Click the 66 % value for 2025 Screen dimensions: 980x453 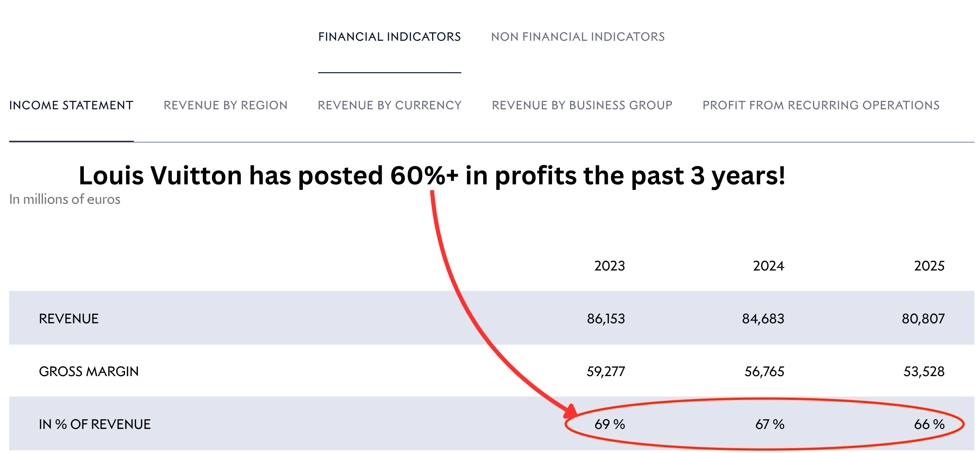(929, 424)
